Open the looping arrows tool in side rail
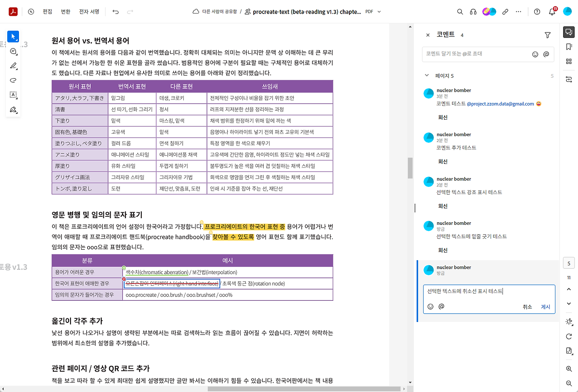 (569, 79)
